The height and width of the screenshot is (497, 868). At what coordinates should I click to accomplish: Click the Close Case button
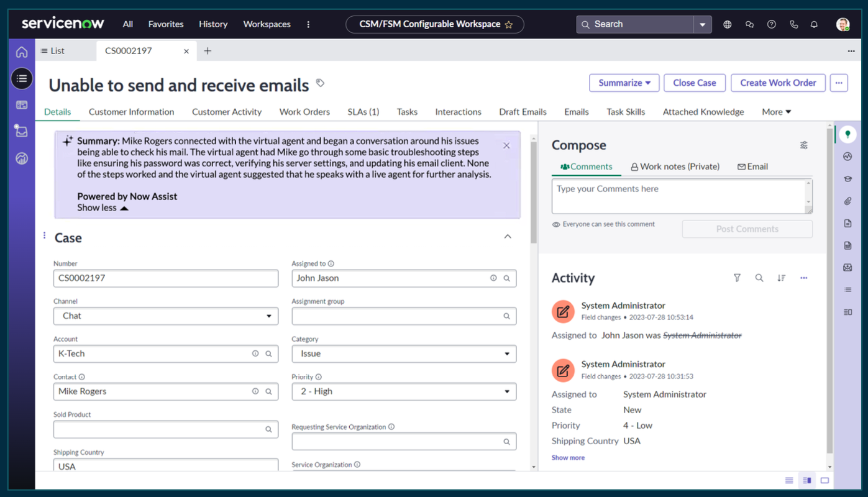694,83
